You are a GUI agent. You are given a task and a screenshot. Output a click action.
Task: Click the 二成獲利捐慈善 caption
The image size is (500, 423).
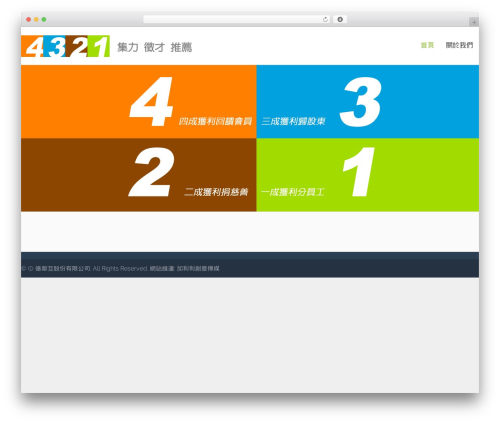(x=216, y=192)
